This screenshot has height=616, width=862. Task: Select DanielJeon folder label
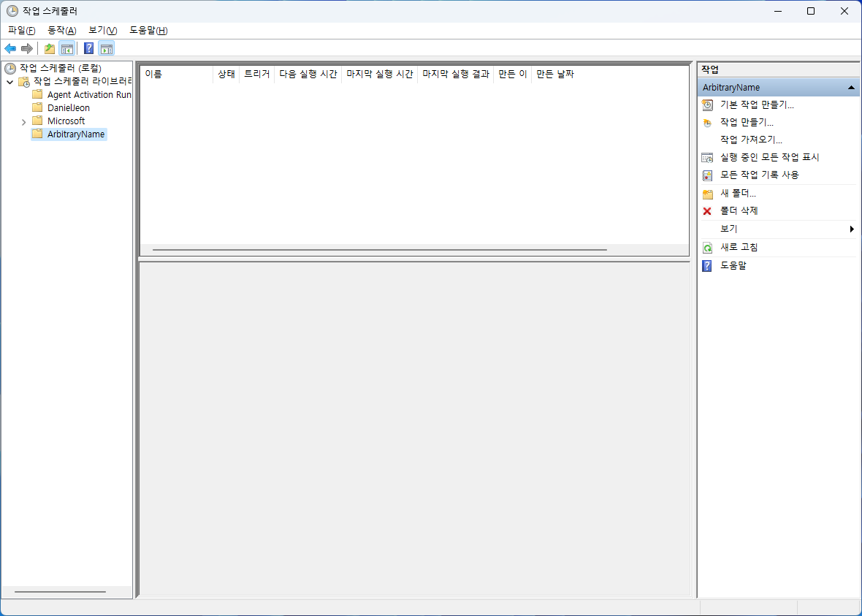click(x=69, y=108)
